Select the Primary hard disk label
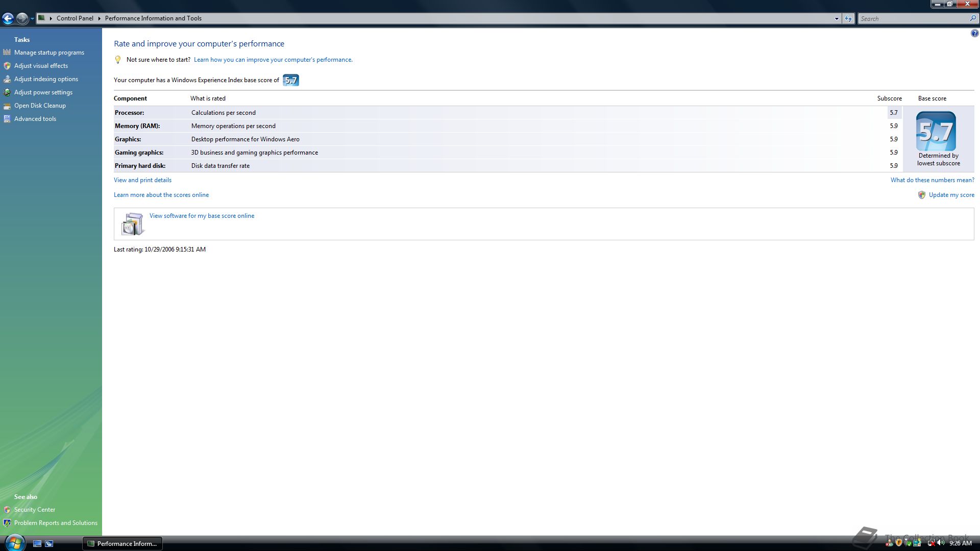The height and width of the screenshot is (551, 980). [x=140, y=166]
